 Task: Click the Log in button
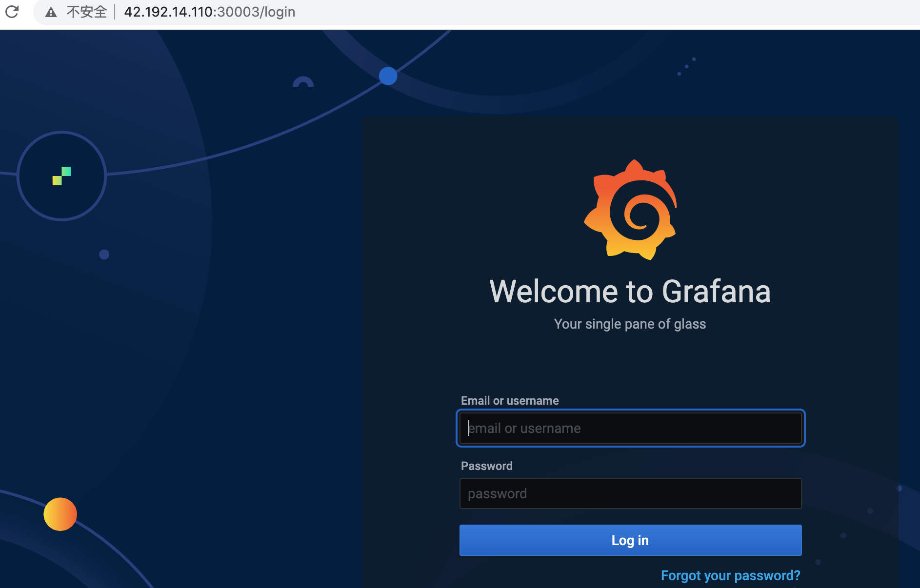[630, 540]
